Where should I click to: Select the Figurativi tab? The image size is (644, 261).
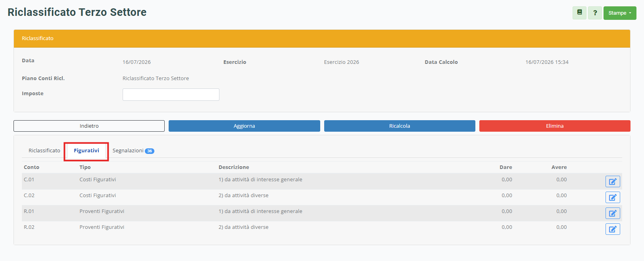[x=87, y=151]
